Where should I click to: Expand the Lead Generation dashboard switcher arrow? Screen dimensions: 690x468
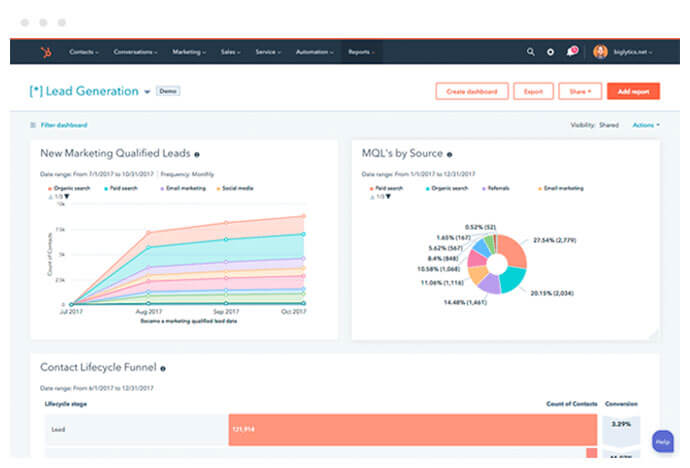pyautogui.click(x=147, y=92)
